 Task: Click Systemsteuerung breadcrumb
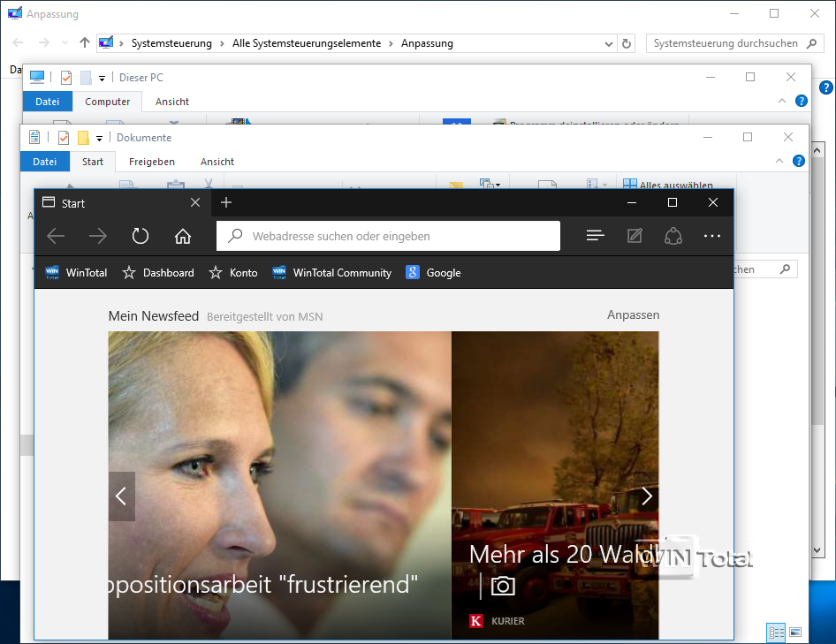click(171, 43)
